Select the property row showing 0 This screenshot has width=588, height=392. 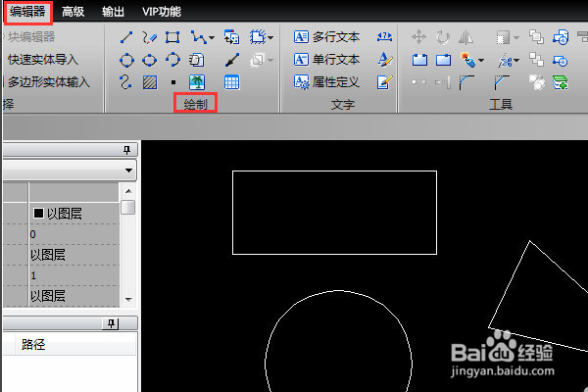[x=61, y=234]
